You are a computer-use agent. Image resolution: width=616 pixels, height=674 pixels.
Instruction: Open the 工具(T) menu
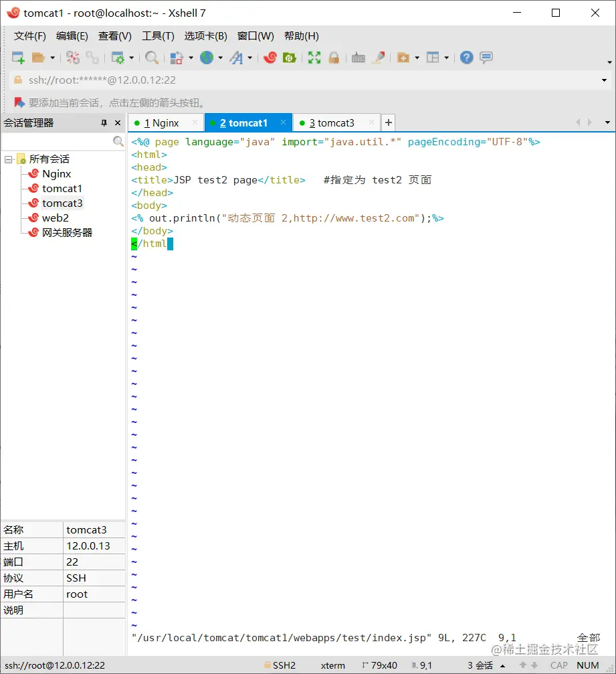tap(158, 36)
